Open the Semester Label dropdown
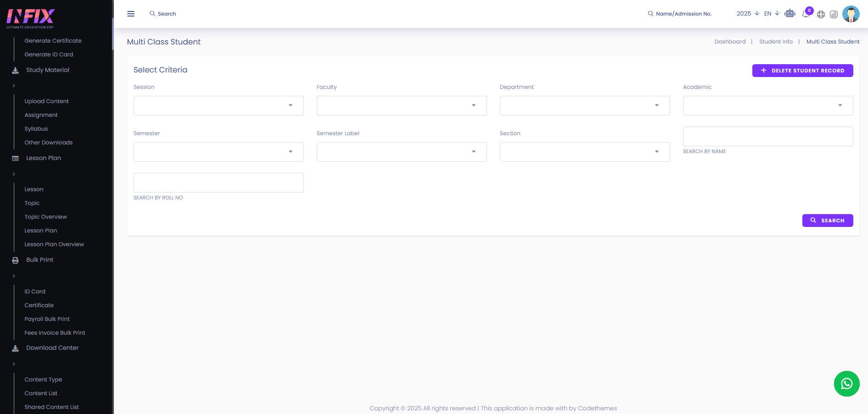 (x=402, y=152)
